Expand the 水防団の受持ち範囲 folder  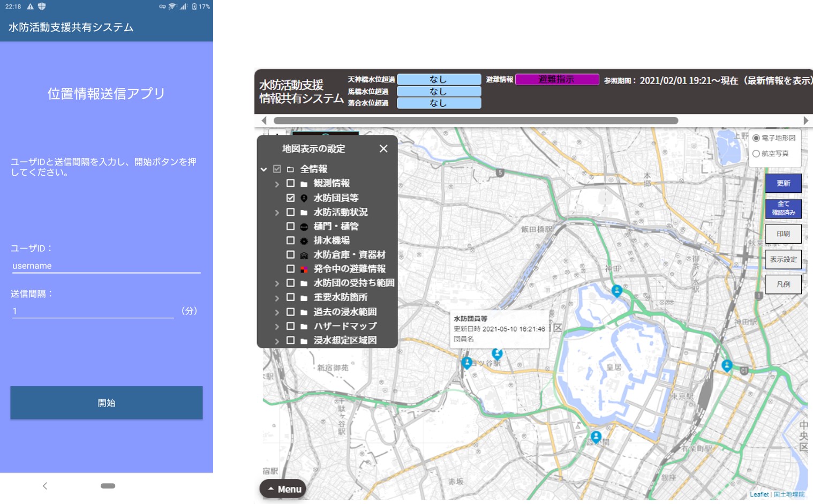[277, 283]
